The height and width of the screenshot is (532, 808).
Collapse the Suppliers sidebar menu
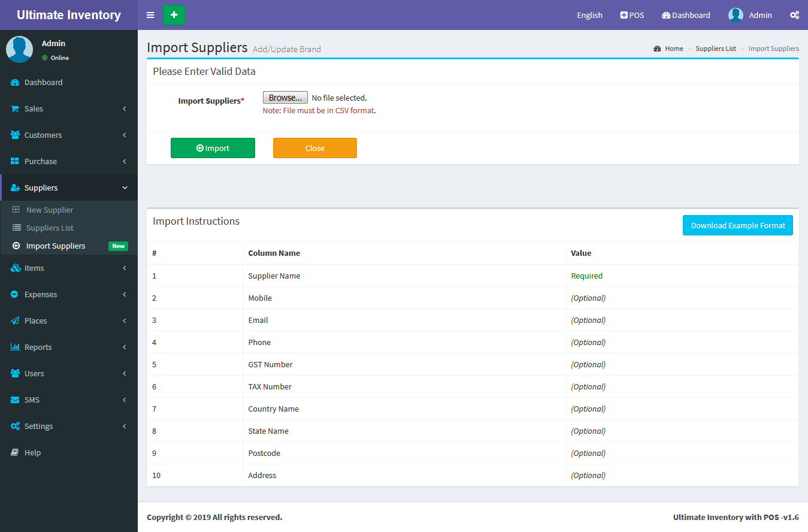[68, 188]
